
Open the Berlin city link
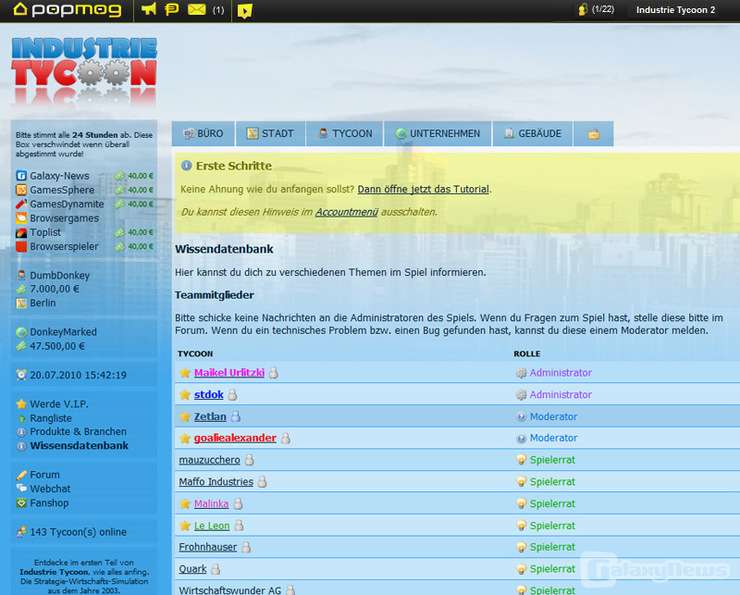coord(42,303)
